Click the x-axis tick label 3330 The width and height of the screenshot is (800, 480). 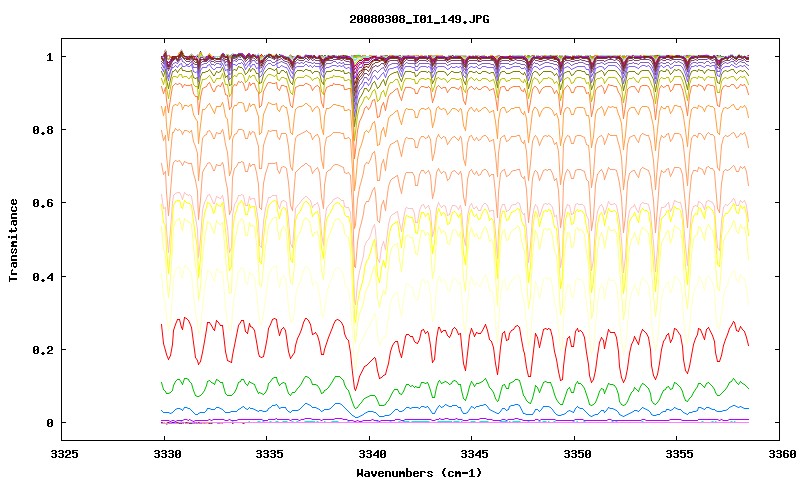(x=167, y=454)
